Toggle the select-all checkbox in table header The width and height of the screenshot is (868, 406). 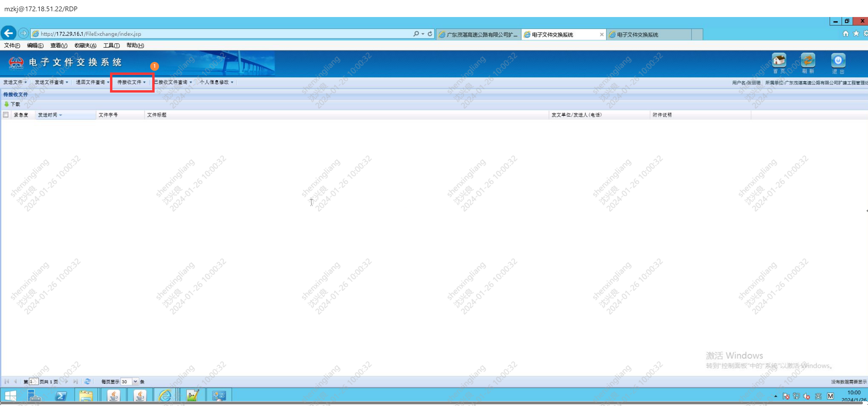pyautogui.click(x=6, y=115)
